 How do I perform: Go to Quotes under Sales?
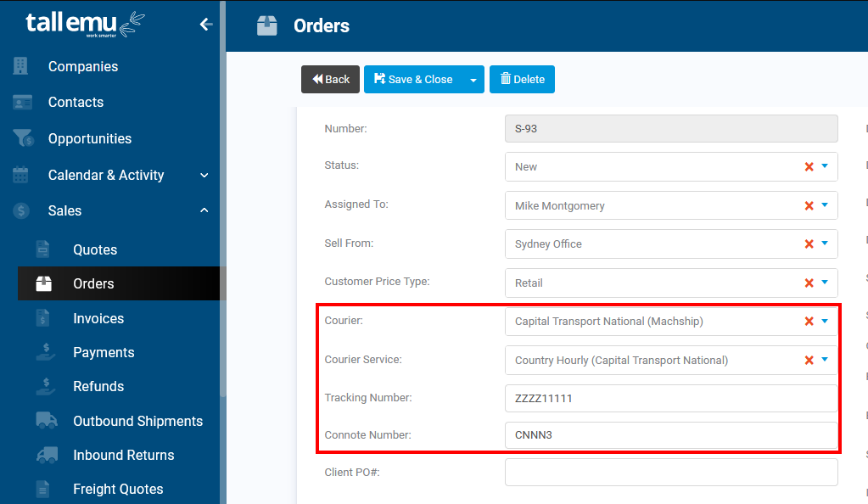pos(95,249)
